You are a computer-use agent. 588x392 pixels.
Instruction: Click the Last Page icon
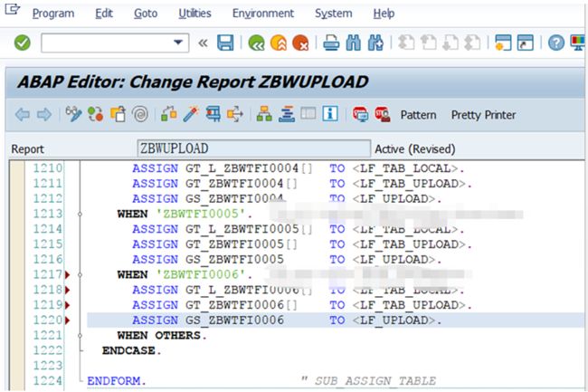(x=472, y=43)
